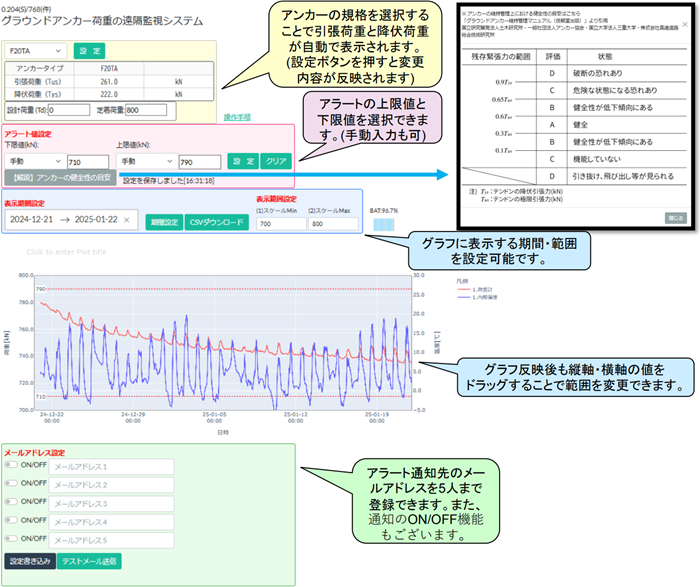Click the chart title placeholder text

(66, 251)
